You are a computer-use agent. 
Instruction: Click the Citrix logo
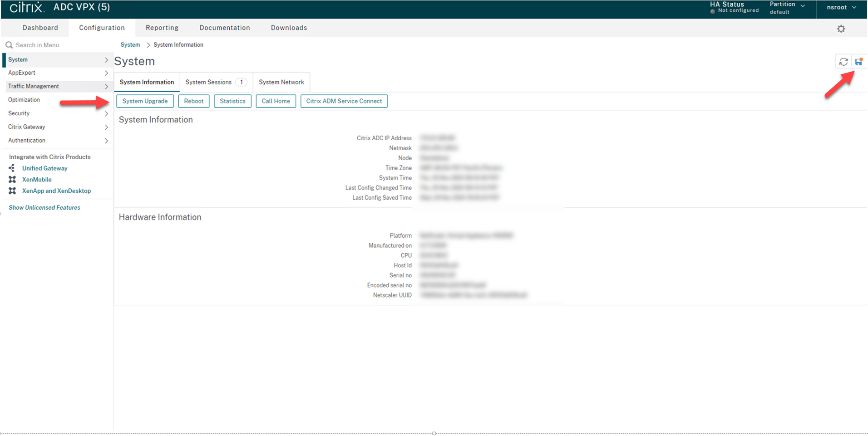(27, 7)
